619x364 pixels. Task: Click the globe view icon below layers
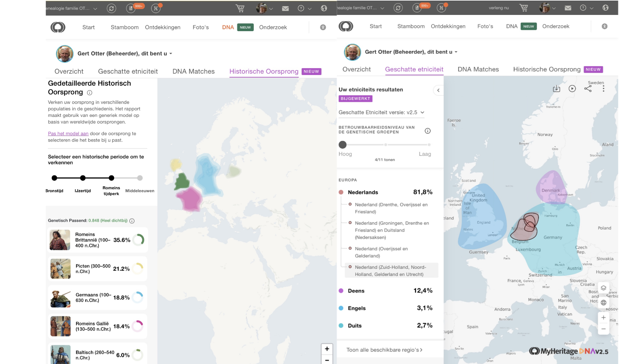(x=603, y=303)
